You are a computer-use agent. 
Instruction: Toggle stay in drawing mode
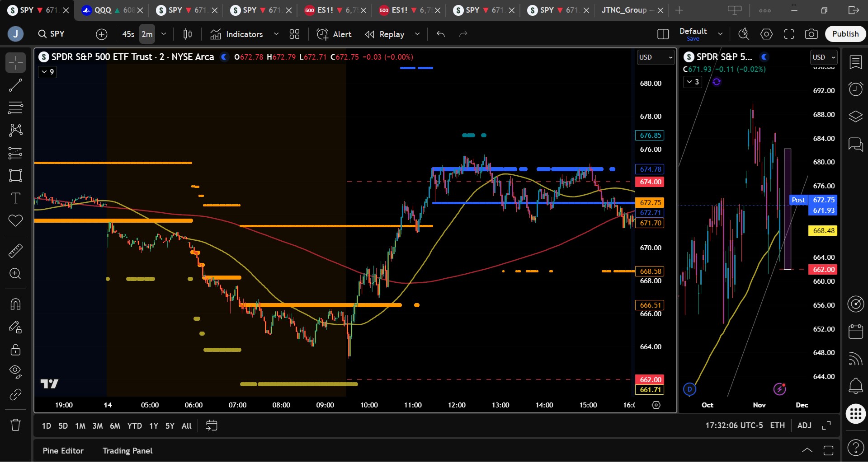tap(15, 327)
